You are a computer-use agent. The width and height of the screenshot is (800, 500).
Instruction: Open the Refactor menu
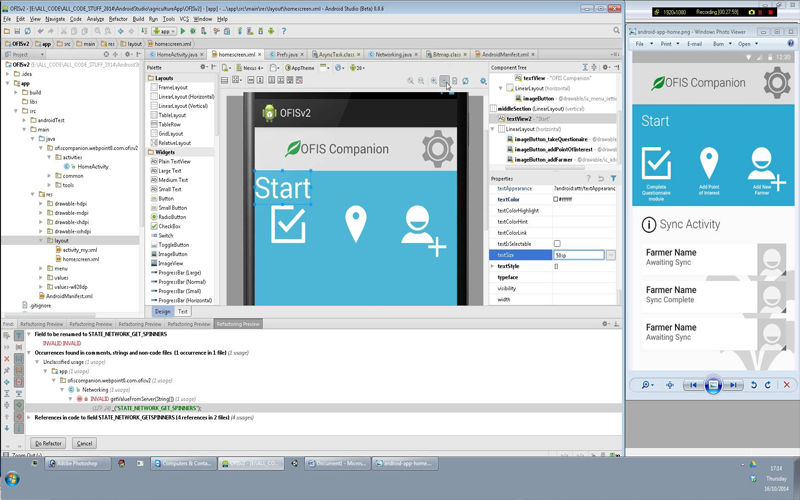118,19
